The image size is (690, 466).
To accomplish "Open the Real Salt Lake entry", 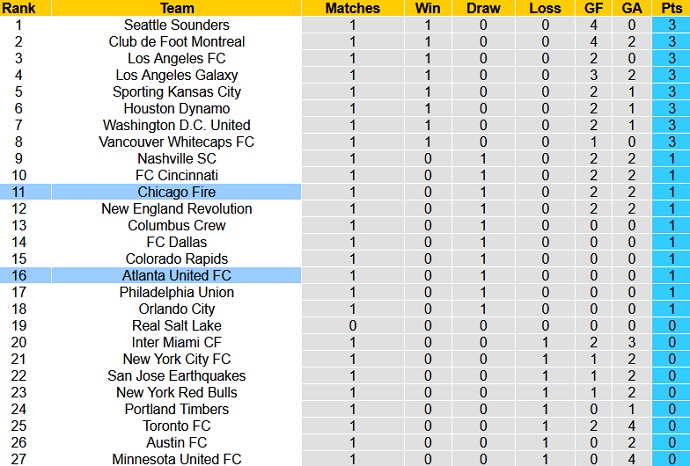I will coord(176,325).
